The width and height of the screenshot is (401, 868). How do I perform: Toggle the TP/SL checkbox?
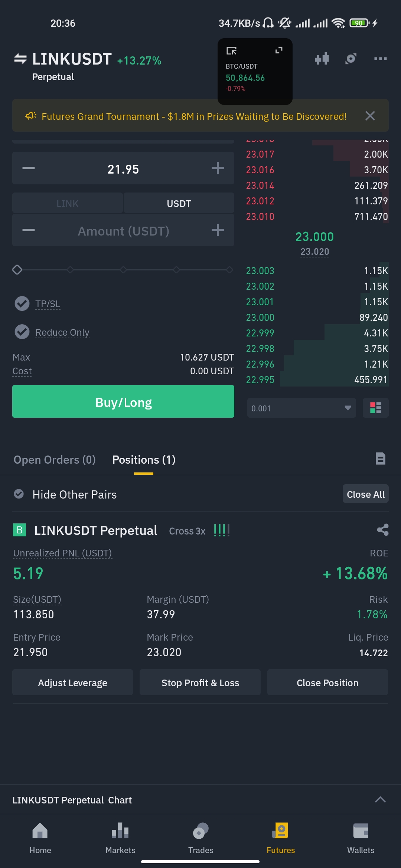22,303
